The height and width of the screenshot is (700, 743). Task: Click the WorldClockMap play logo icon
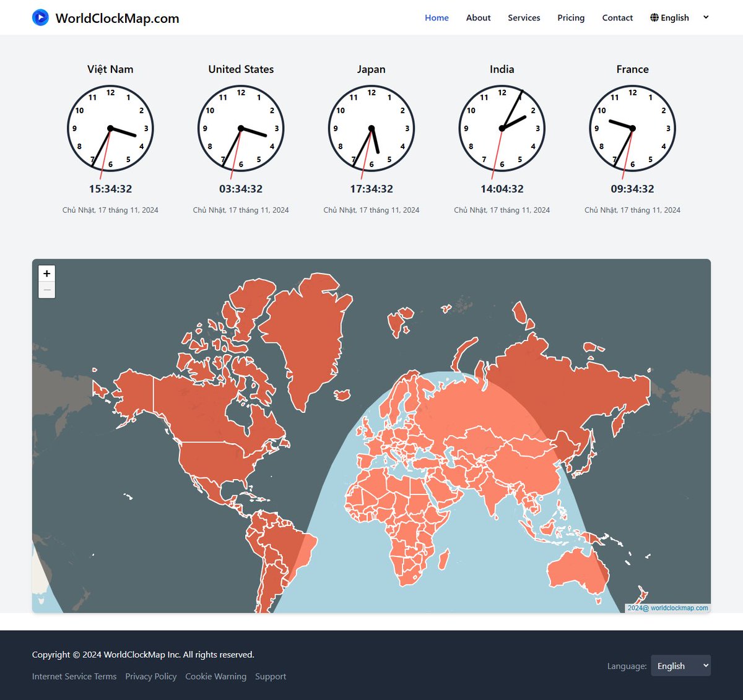[x=40, y=17]
